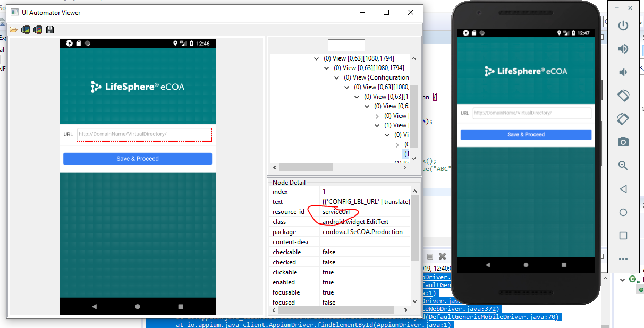Image resolution: width=644 pixels, height=328 pixels.
Task: Select the View {Configuration tree row
Action: (x=376, y=77)
